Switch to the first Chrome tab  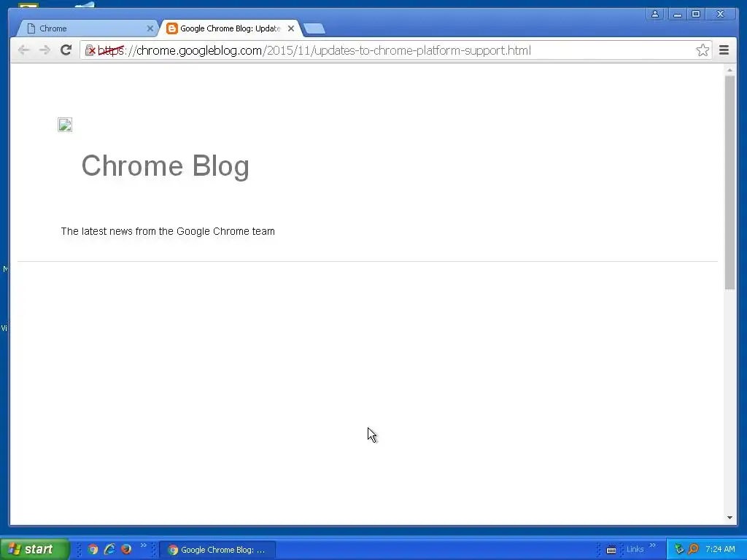click(x=88, y=28)
